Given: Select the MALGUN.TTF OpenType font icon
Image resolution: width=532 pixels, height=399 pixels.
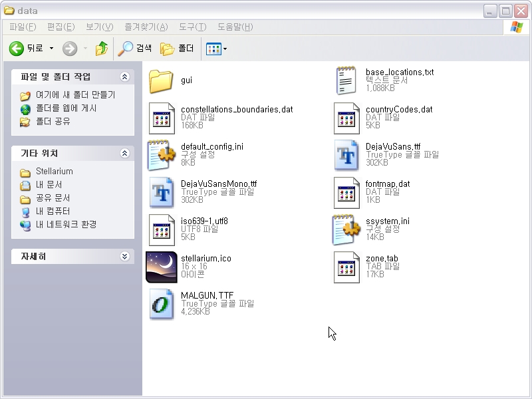Looking at the screenshot, I should click(162, 305).
